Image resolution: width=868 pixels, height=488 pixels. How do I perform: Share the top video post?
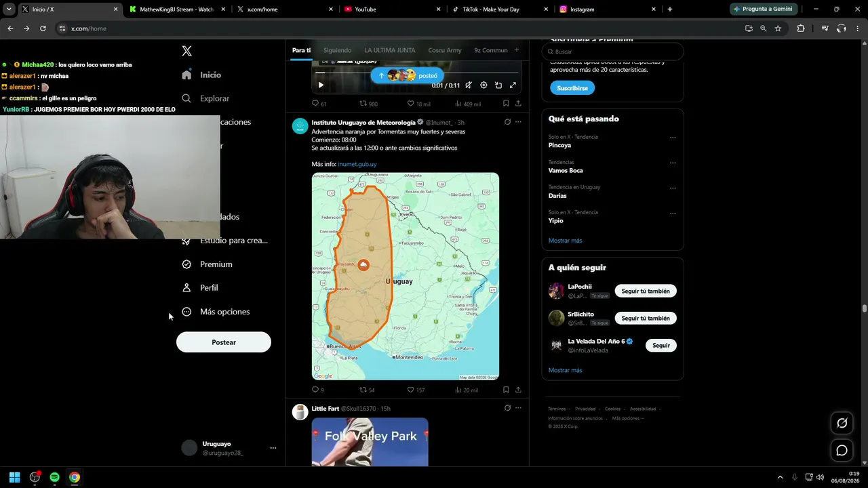coord(518,104)
